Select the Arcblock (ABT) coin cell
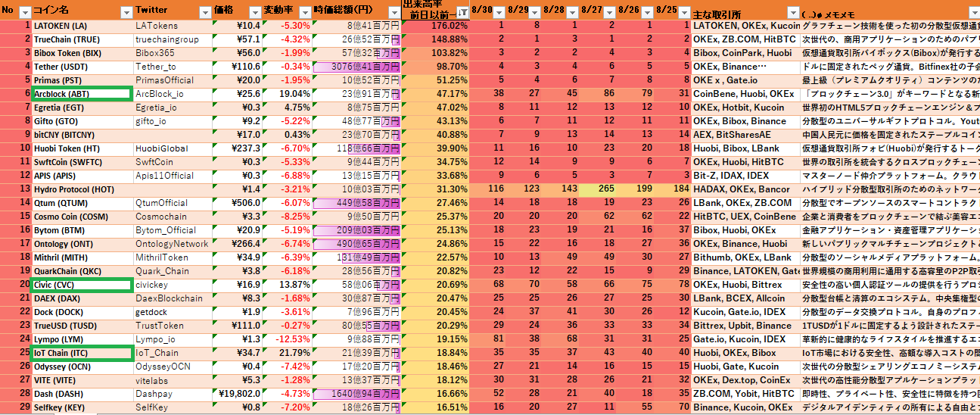 81,94
